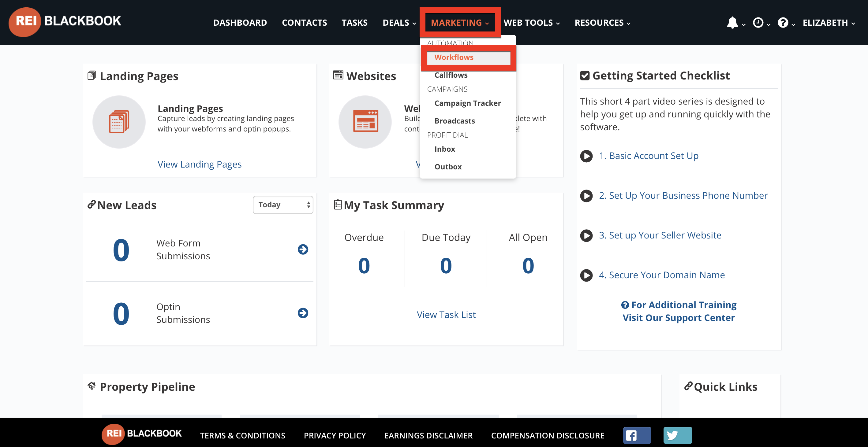The height and width of the screenshot is (447, 868).
Task: Open the Contacts nav item
Action: [x=304, y=23]
